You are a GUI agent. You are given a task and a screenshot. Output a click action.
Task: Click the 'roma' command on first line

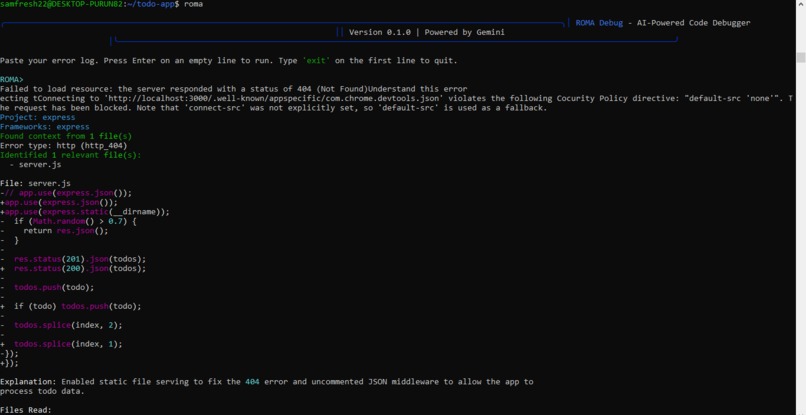[x=193, y=4]
